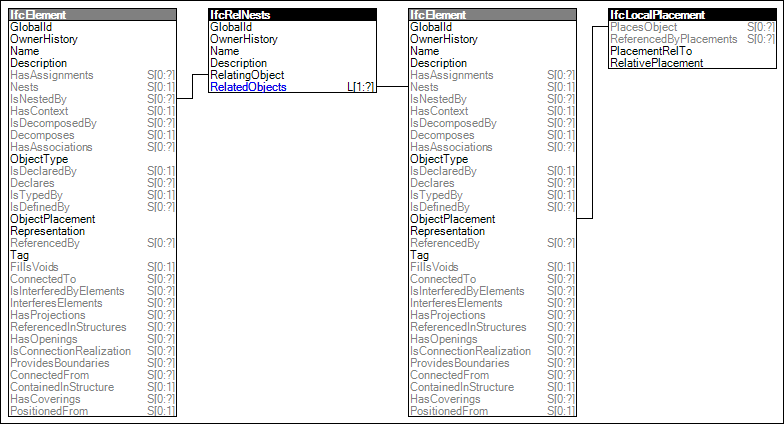The height and width of the screenshot is (424, 784).
Task: Select ReferencedInStructures in the first IfcElement box
Action: pos(68,327)
